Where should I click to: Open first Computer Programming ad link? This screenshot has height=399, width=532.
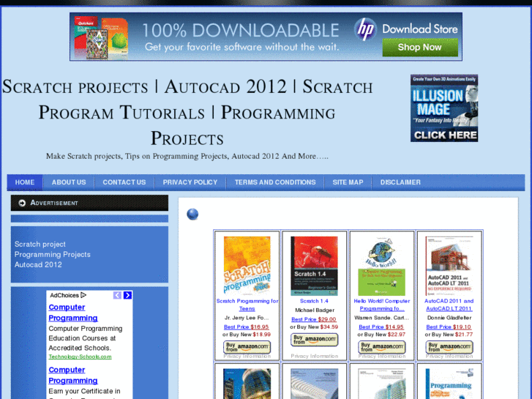coord(73,313)
